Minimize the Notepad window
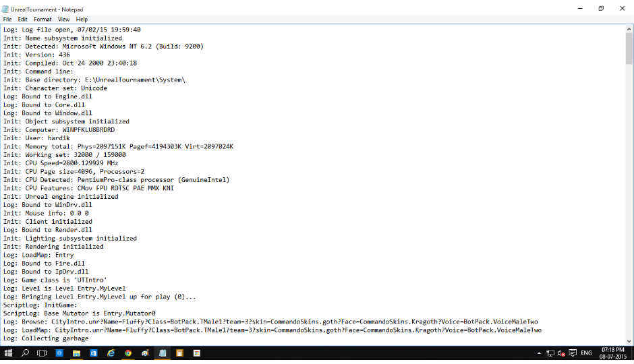Viewport: 634px width, 364px height. coord(580,9)
